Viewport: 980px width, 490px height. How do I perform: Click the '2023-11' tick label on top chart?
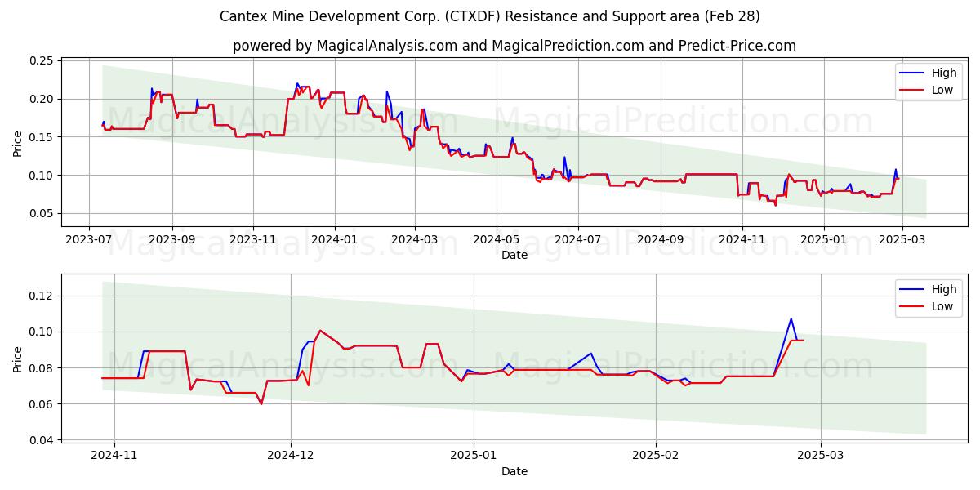coord(253,240)
